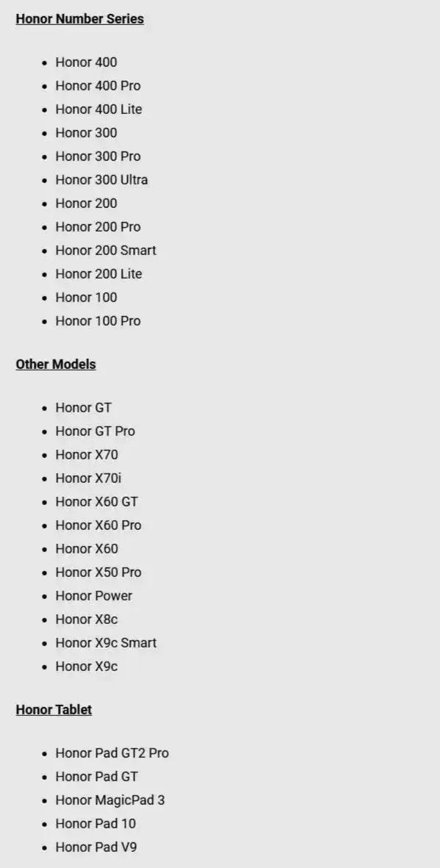Select the Honor 400 list item
The image size is (440, 868).
(86, 62)
